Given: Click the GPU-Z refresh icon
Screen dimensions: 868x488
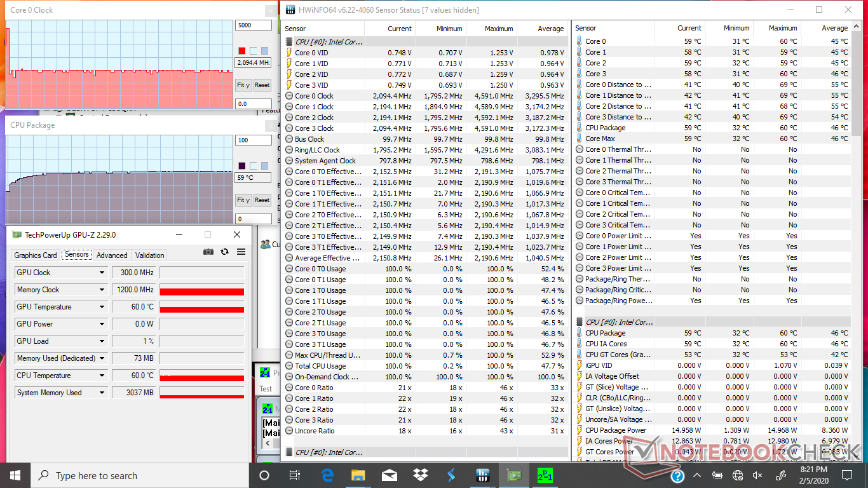Looking at the screenshot, I should 224,252.
